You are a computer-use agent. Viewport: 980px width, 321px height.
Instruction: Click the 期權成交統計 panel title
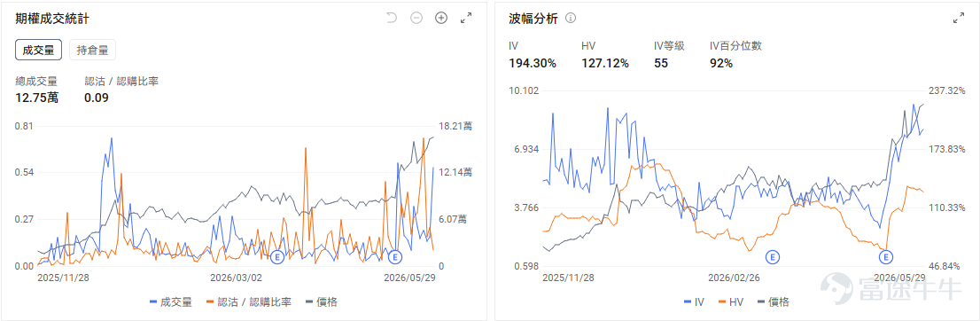(x=52, y=19)
